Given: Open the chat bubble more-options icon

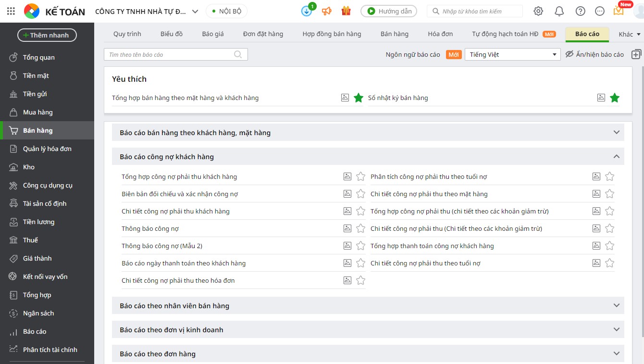Looking at the screenshot, I should (600, 11).
